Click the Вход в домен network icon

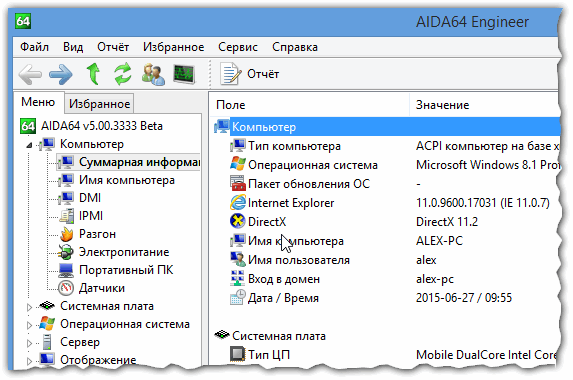tap(238, 278)
